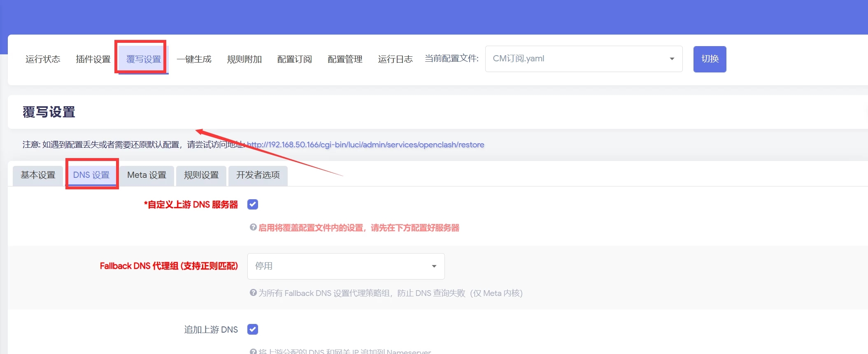This screenshot has width=868, height=354.
Task: Select the 基本设置 sub-tab
Action: [x=38, y=175]
